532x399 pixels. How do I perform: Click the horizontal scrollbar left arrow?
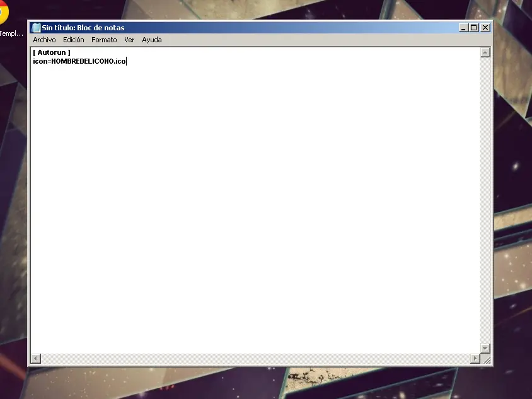pyautogui.click(x=36, y=358)
